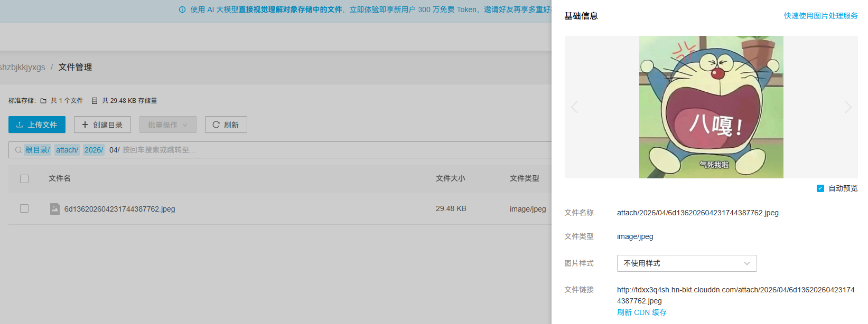Click the 文件类型 column header in the table
Screen dimensions: 868x324
tap(525, 178)
